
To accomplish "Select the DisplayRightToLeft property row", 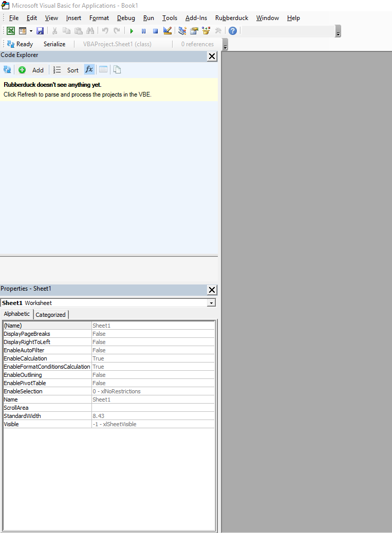I will pos(109,342).
